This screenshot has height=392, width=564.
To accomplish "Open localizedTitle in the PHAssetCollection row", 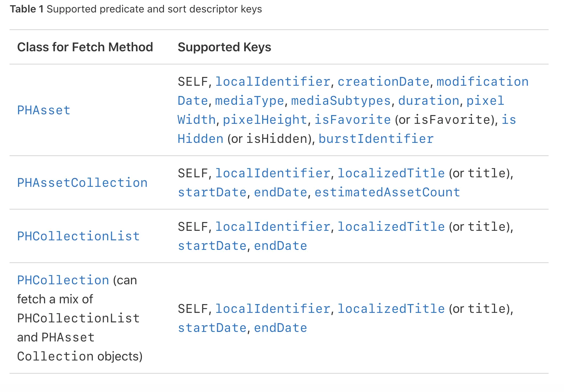I will coord(391,173).
